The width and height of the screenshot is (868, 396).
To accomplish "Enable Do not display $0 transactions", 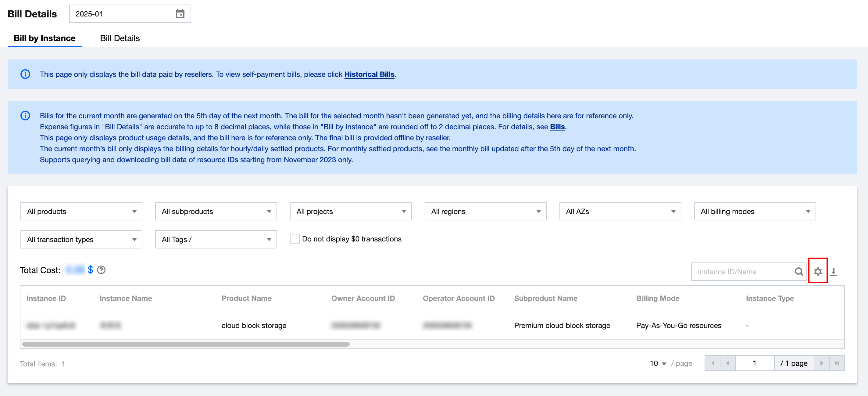I will coord(295,239).
